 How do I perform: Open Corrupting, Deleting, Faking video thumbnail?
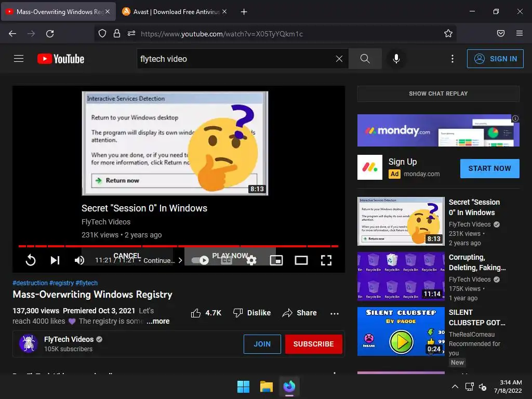[x=401, y=276]
